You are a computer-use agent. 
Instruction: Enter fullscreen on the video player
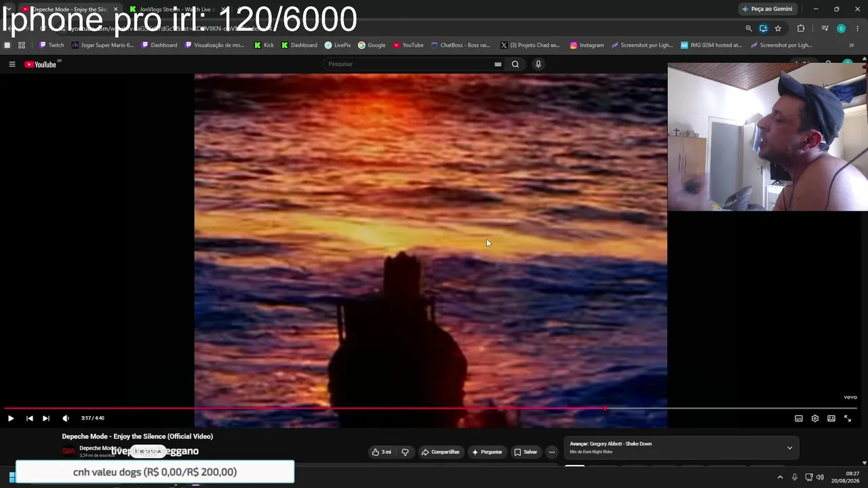pos(848,418)
